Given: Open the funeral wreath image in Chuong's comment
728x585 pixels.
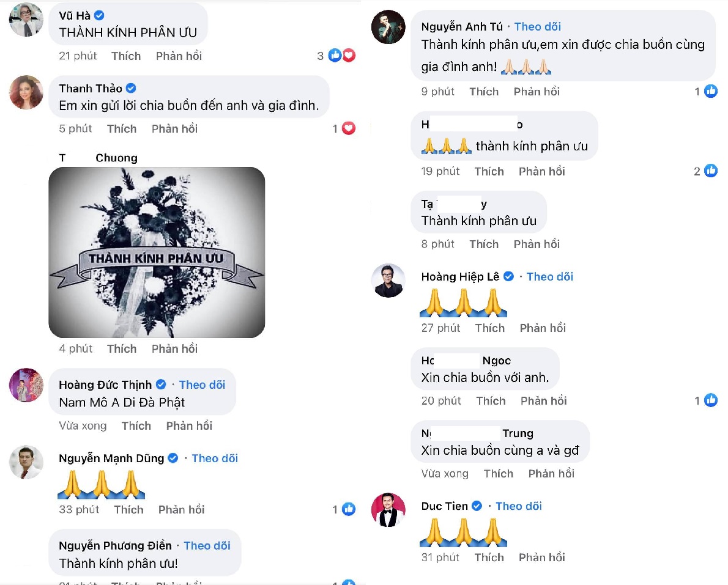Looking at the screenshot, I should point(157,252).
